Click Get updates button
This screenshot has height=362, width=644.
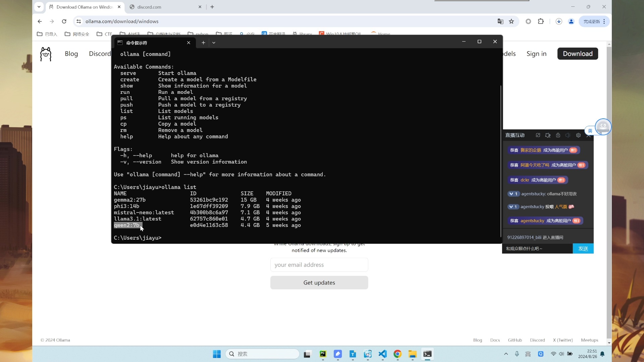click(x=319, y=283)
